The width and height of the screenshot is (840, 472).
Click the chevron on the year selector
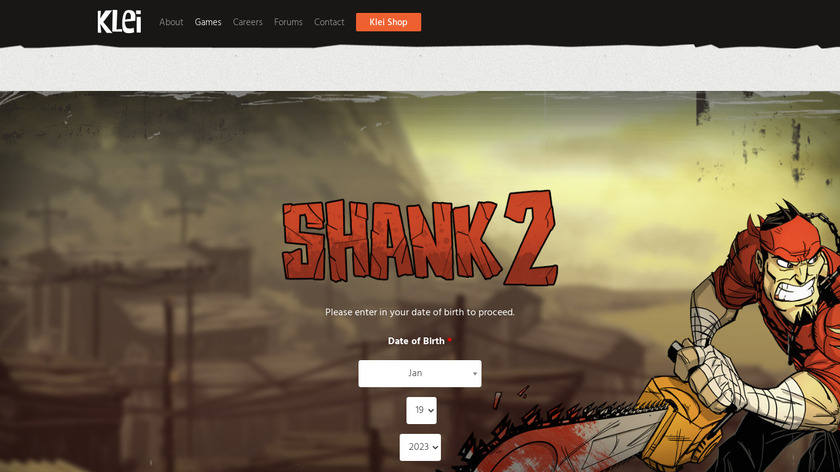[435, 448]
